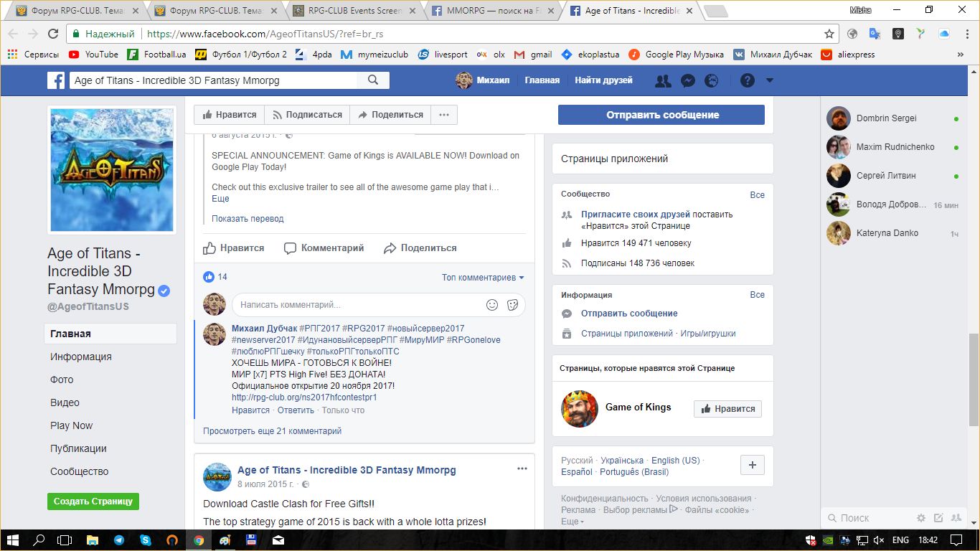Expand the footer "Еще" links dropdown
The width and height of the screenshot is (980, 551).
(573, 522)
